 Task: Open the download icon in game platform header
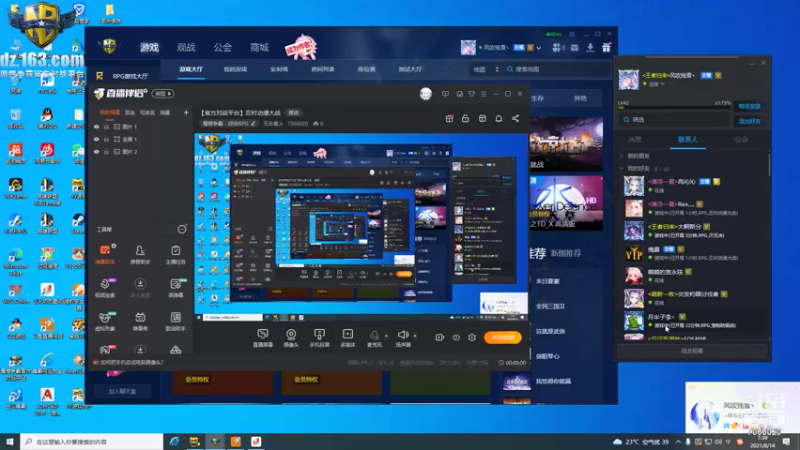click(x=590, y=47)
